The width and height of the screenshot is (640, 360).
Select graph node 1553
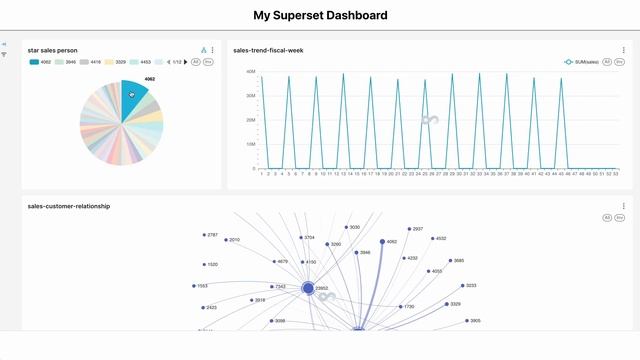[x=194, y=286]
